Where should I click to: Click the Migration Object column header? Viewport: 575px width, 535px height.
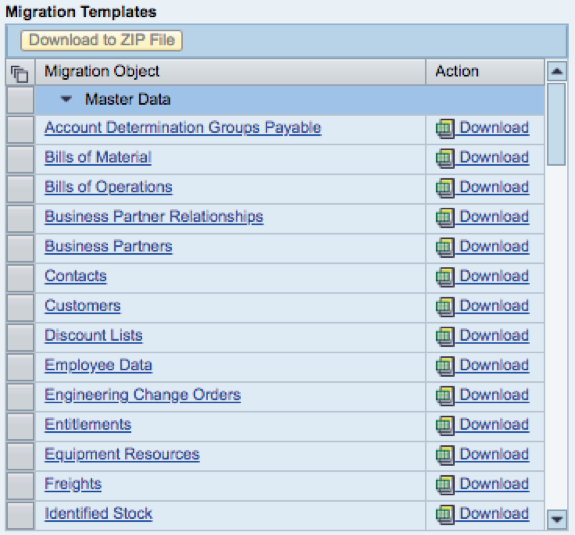(x=231, y=72)
